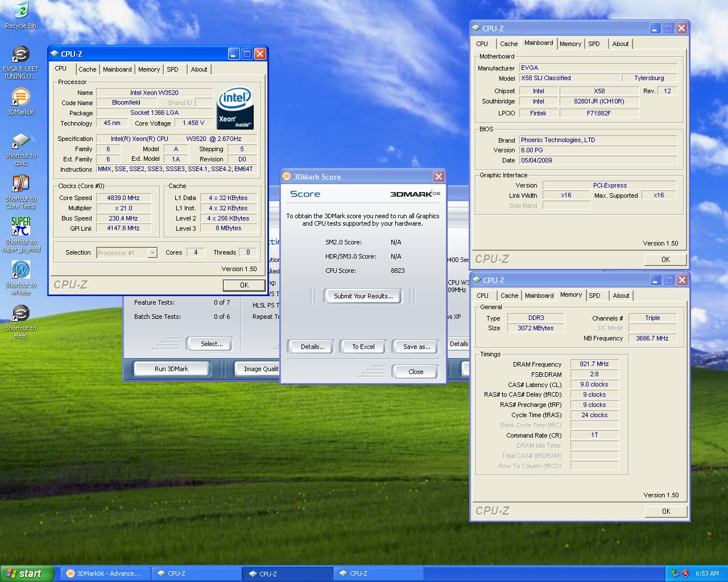Export score To Excel

pos(363,347)
